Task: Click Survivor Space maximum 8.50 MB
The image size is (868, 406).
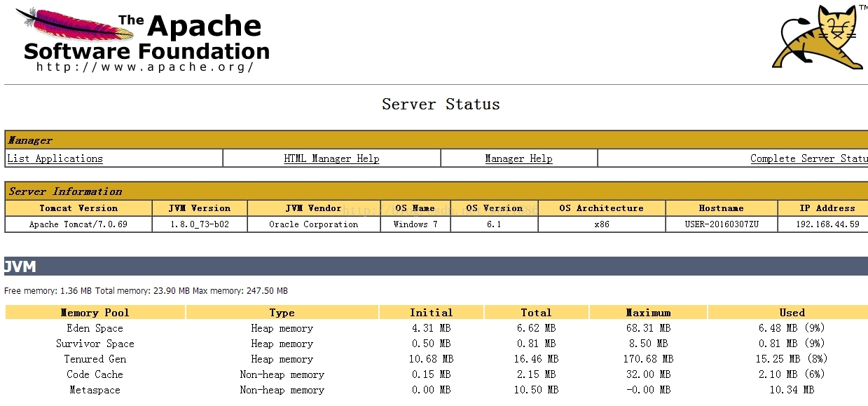Action: pos(648,344)
